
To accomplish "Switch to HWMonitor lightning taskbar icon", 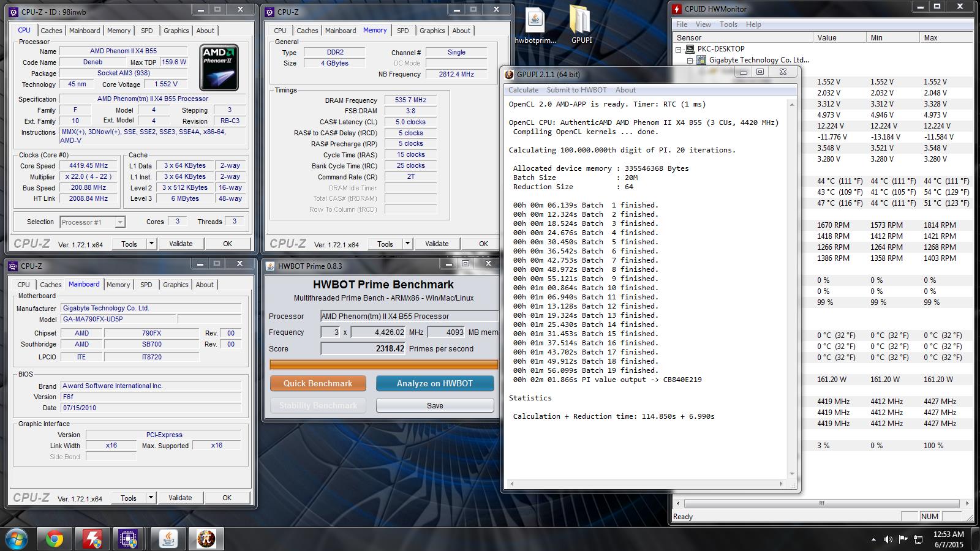I will (x=92, y=539).
